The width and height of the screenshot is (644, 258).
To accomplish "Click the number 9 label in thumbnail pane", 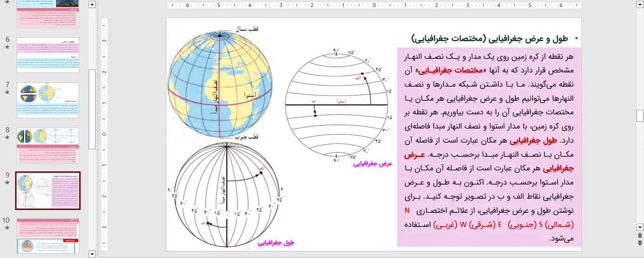I will point(7,175).
